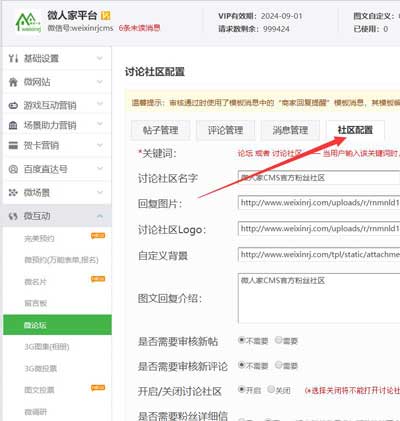Click the 场景助力营销 building icon
Screen dimensions: 400x421
tap(13, 125)
